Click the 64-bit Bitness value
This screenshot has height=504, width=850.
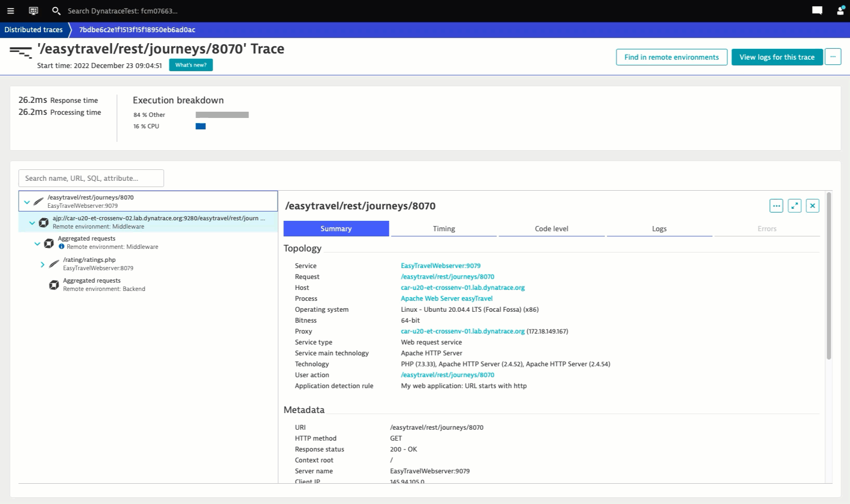[410, 320]
